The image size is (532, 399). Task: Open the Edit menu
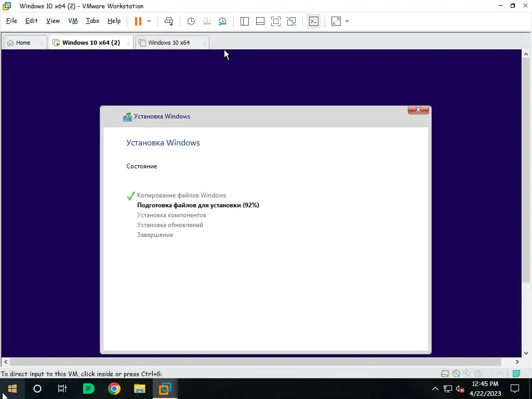31,21
